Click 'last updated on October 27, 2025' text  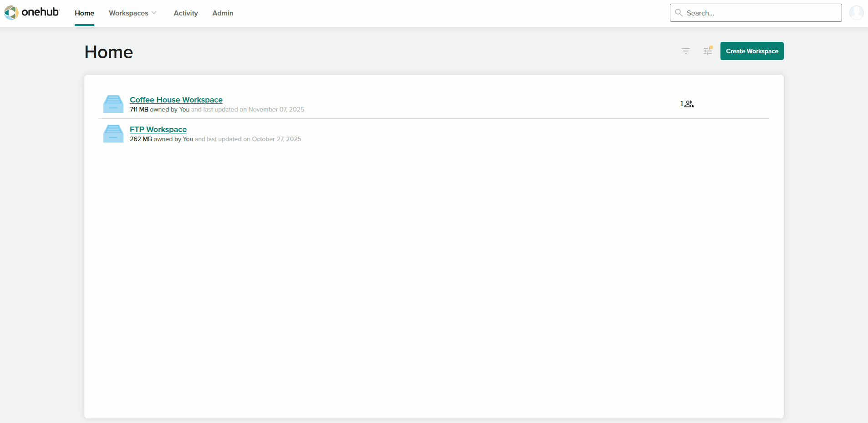tap(254, 139)
